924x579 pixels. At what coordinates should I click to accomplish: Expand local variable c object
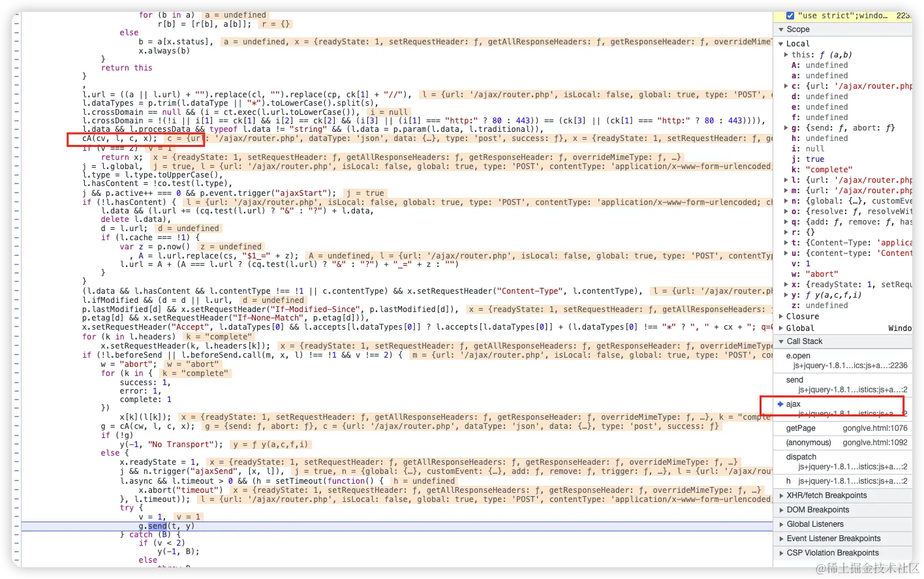(786, 86)
